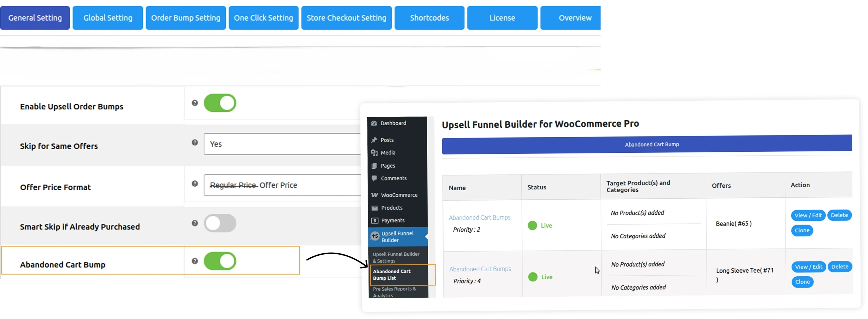This screenshot has width=868, height=319.
Task: Click Clone for Long Sleeve Tee bump
Action: (x=802, y=282)
